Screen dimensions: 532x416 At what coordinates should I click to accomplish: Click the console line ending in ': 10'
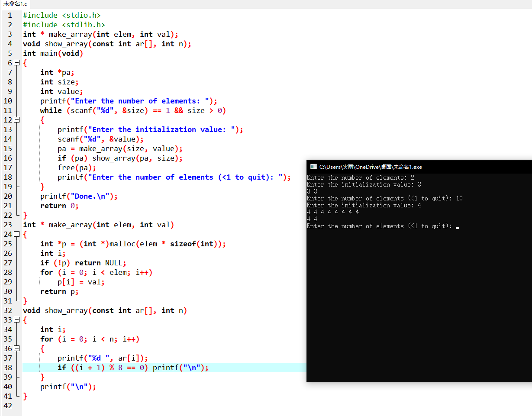[385, 198]
